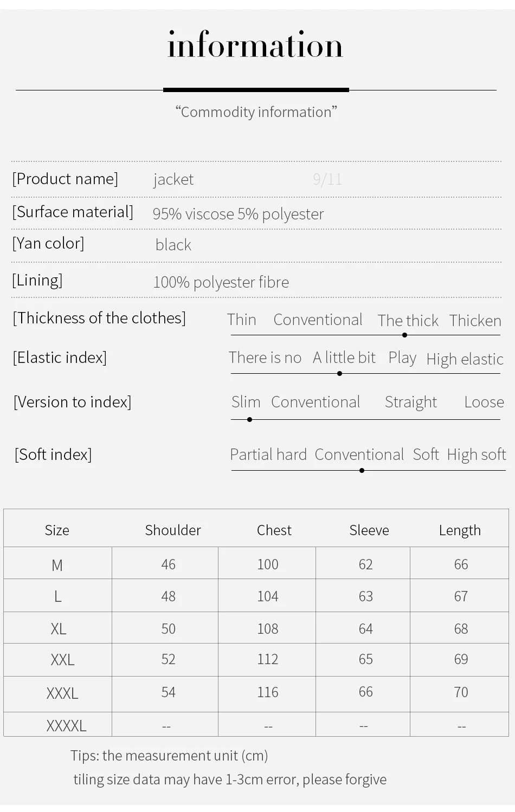Select High elastic label
The height and width of the screenshot is (812, 515).
(x=465, y=359)
